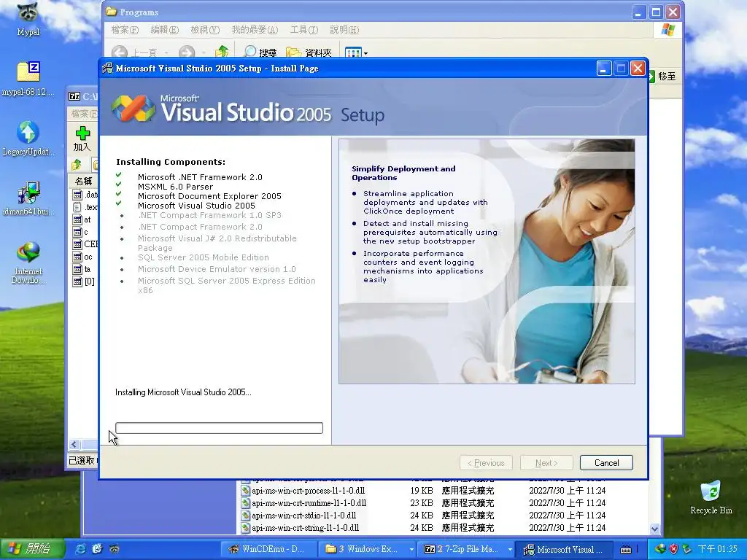Click Microsoft Document Explorer 2005 component entry
This screenshot has width=747, height=560.
click(x=209, y=196)
